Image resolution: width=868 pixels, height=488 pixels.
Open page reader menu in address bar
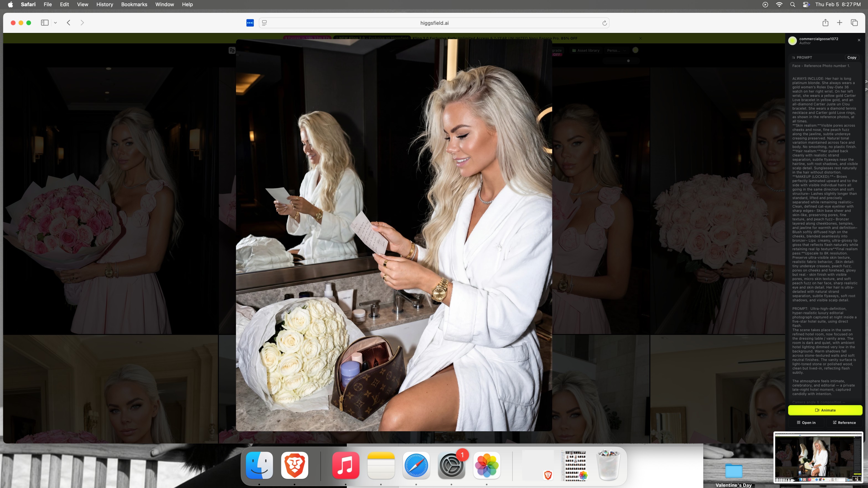(265, 23)
